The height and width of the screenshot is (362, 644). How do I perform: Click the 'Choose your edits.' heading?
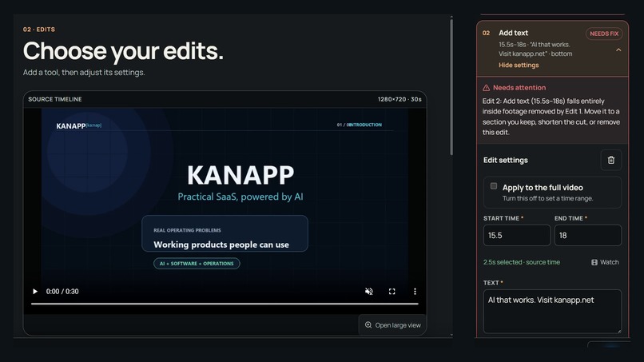[x=123, y=51]
